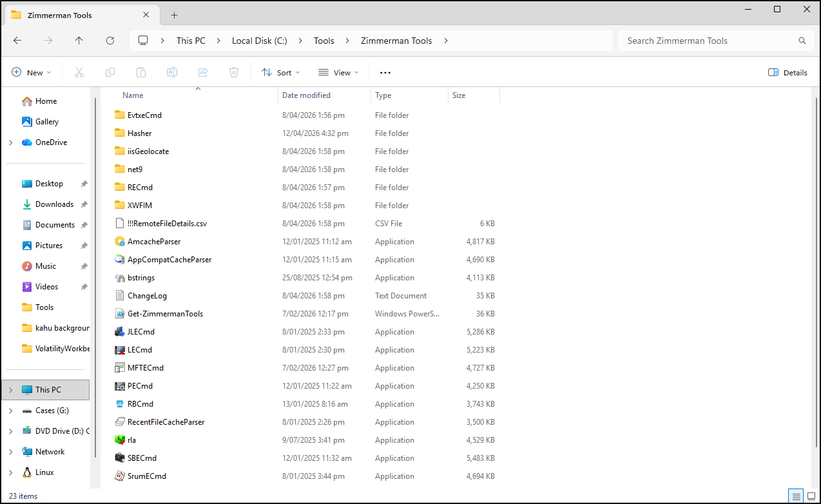This screenshot has height=504, width=821.
Task: Select the RecentFileCacheParser application icon
Action: (x=119, y=422)
